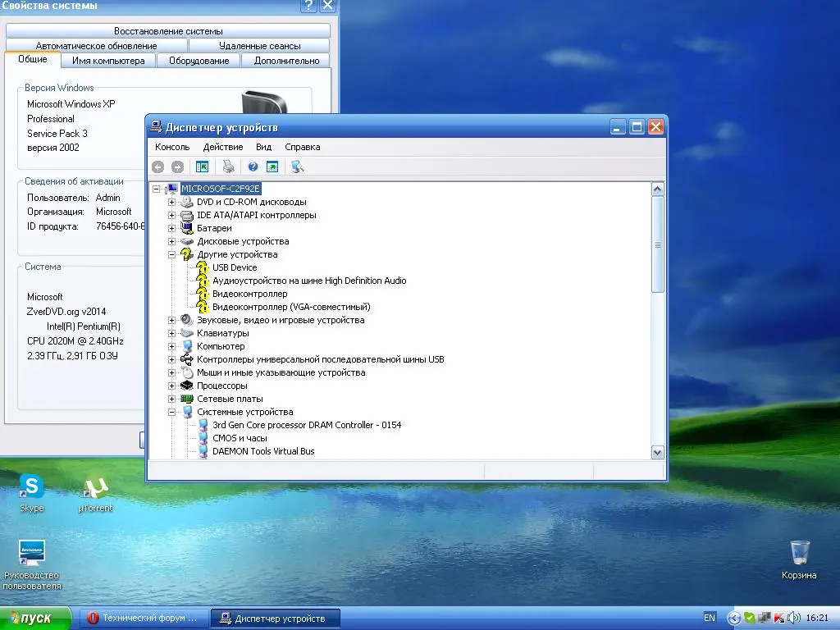Viewport: 840px width, 630px height.
Task: Collapse the Другие устройства node
Action: [x=172, y=254]
